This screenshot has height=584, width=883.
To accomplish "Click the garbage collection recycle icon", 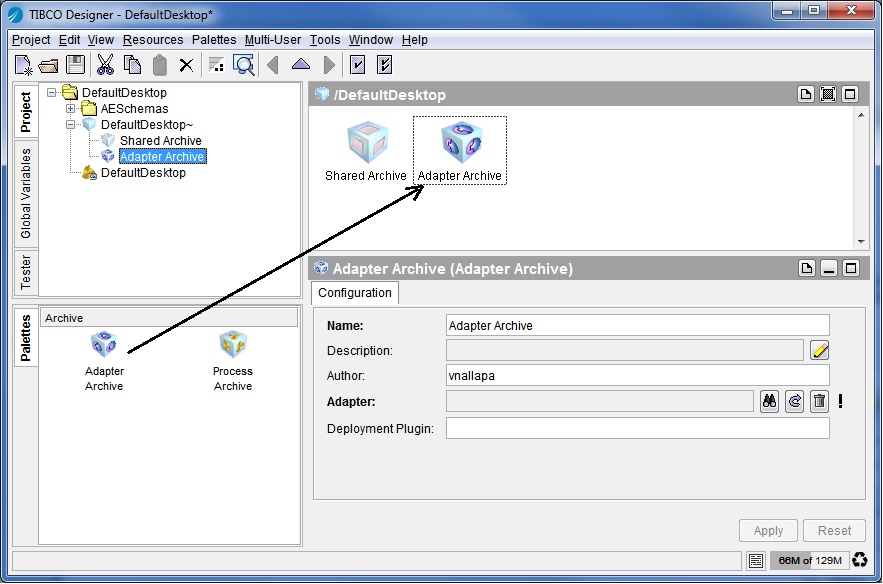I will tap(860, 560).
